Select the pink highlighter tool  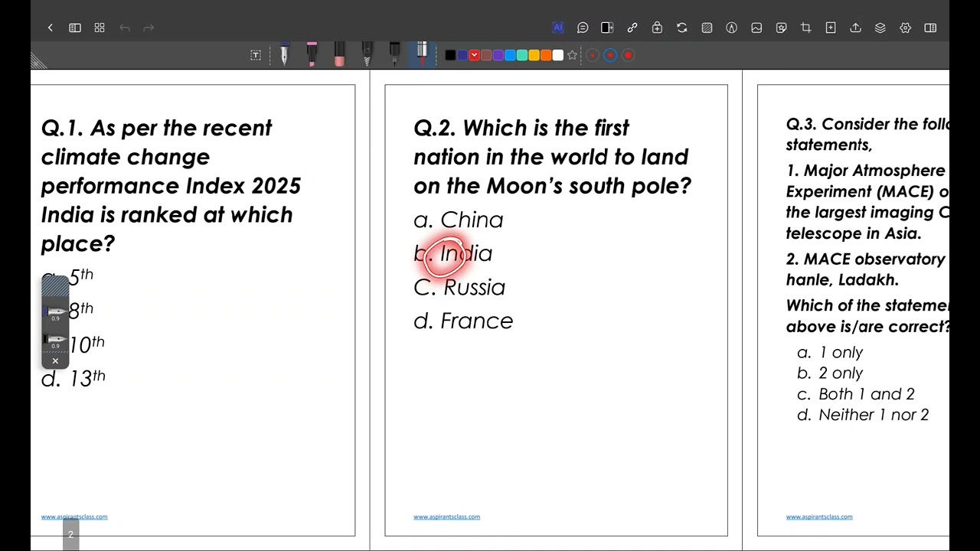(x=312, y=54)
